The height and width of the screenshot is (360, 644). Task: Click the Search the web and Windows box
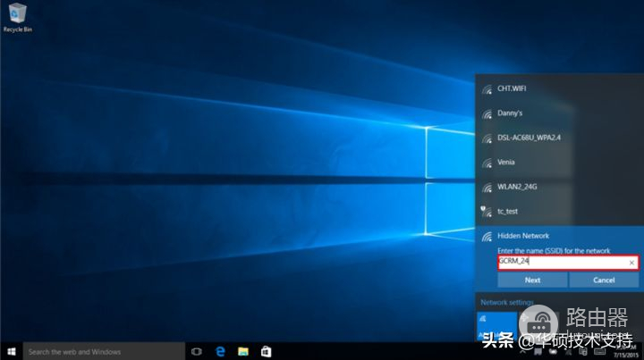(103, 351)
